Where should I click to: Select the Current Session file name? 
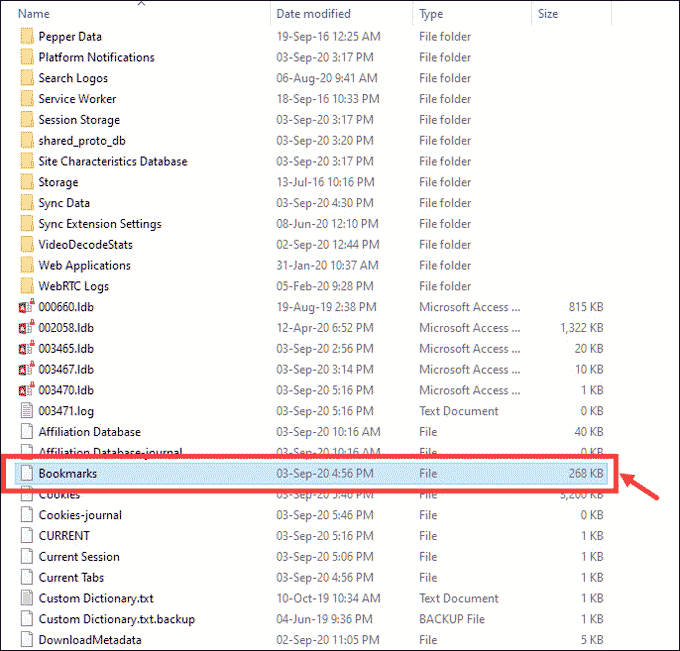(x=79, y=556)
